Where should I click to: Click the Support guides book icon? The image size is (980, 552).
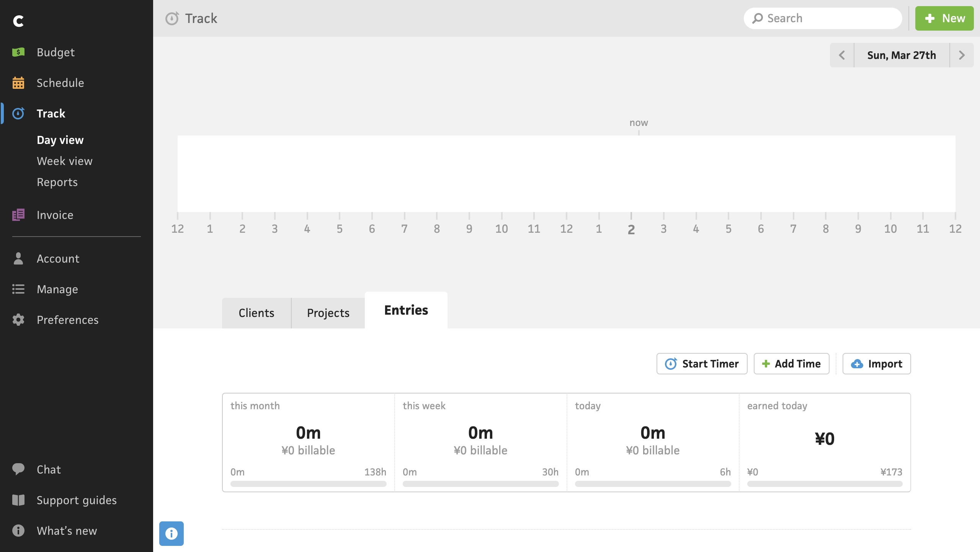pos(18,500)
